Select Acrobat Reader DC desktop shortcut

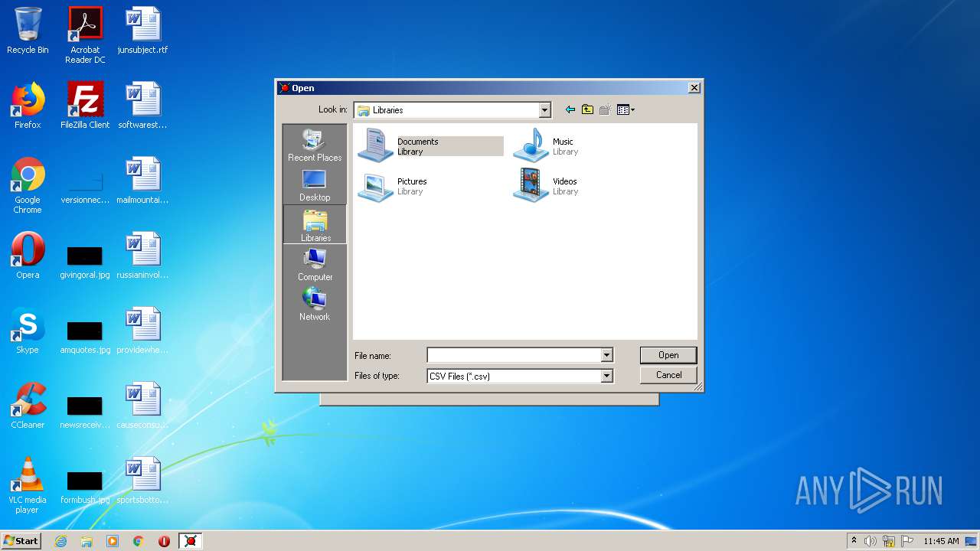(x=85, y=35)
